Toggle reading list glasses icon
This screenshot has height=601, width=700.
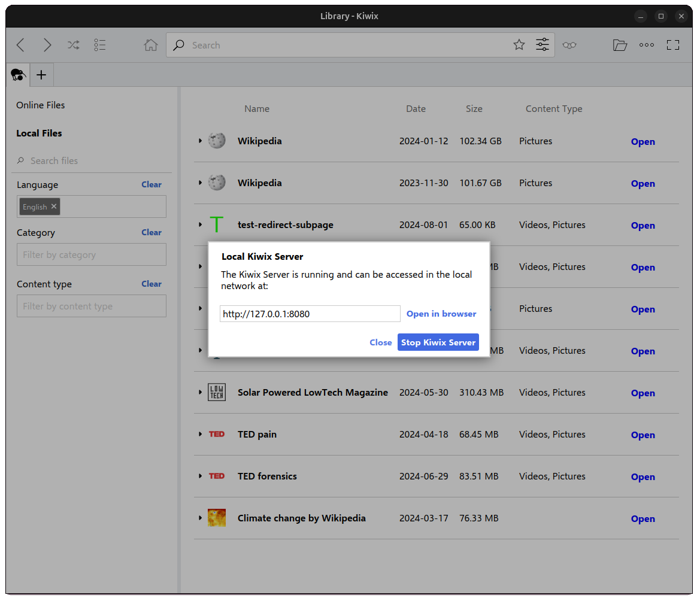(569, 45)
